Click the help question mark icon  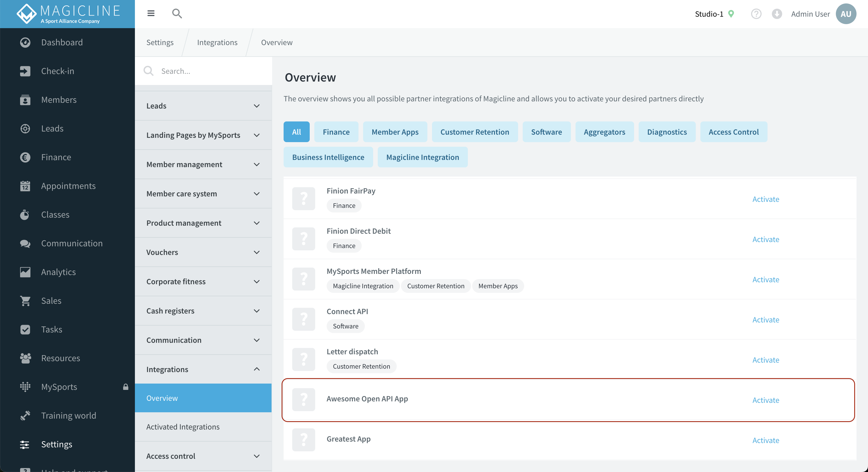756,14
